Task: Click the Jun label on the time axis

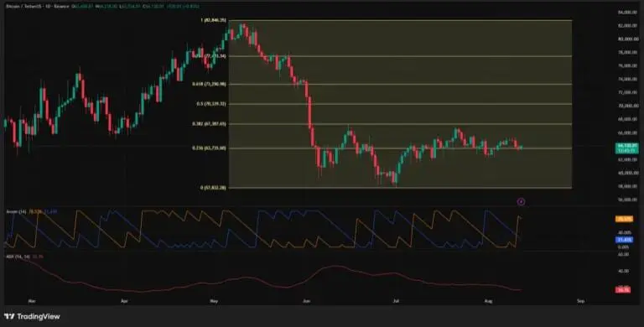Action: 306,301
